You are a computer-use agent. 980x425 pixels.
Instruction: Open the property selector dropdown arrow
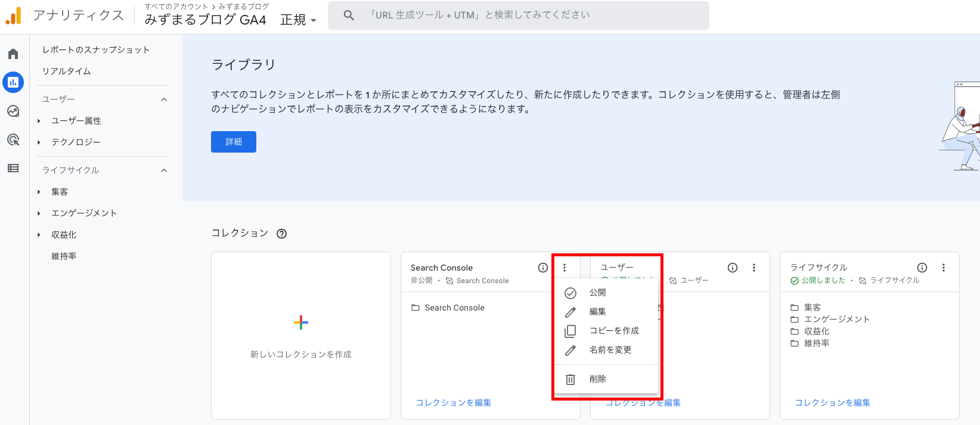(x=314, y=21)
